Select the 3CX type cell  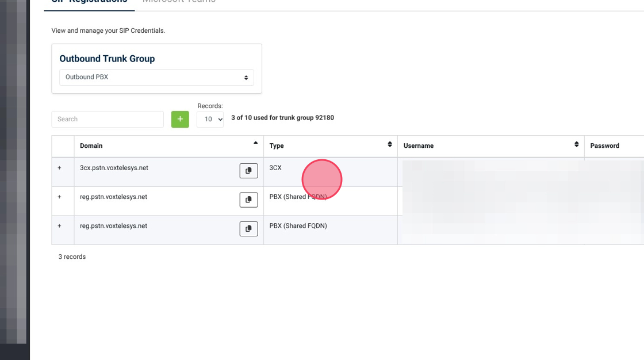click(275, 168)
